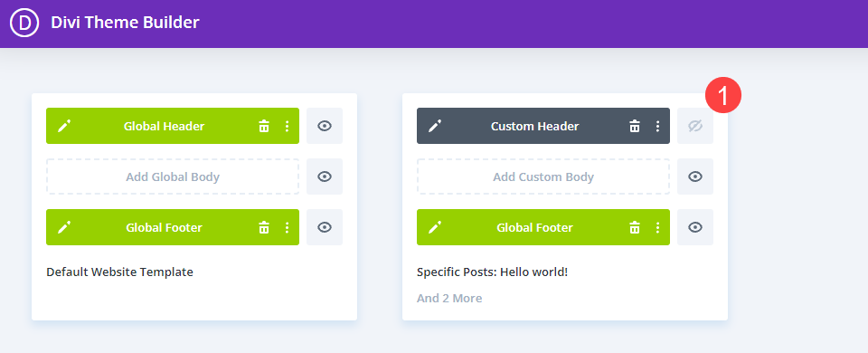
Task: Add Custom Body to Specific Posts template
Action: (x=543, y=176)
